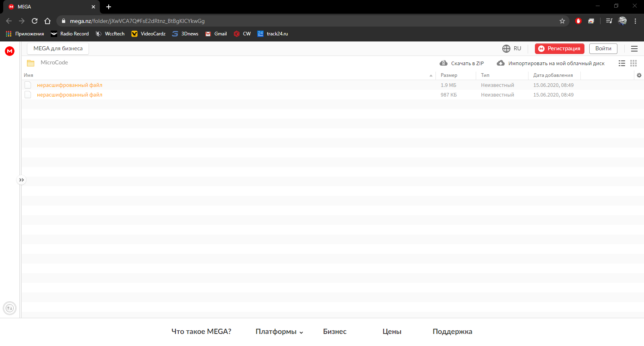Click the file icon of the 1.9 МБ file
The height and width of the screenshot is (346, 644).
(x=28, y=85)
